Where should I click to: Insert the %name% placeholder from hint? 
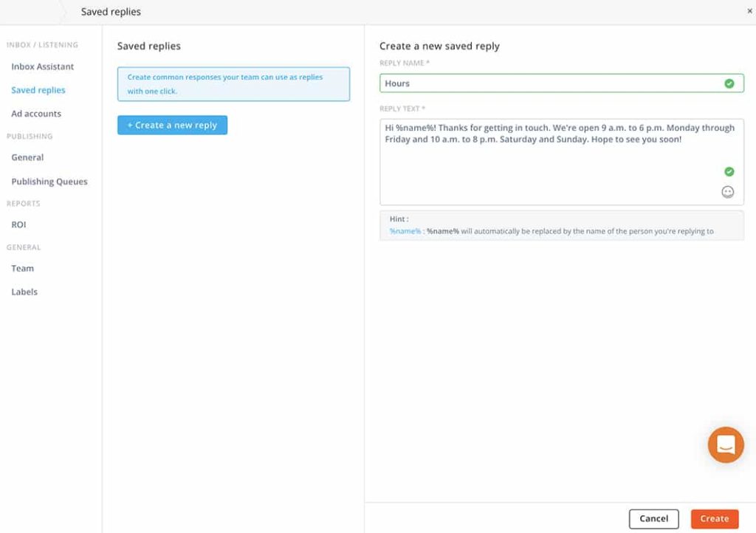405,231
